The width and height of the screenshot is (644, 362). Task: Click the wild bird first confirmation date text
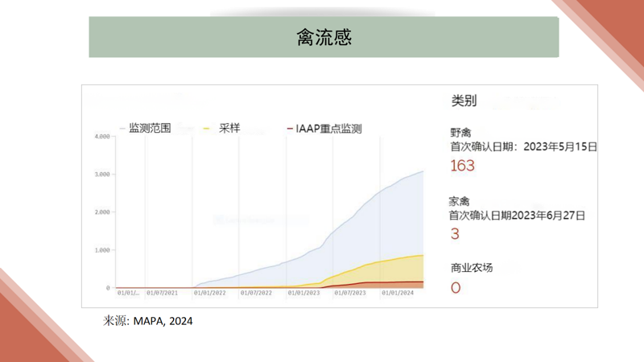(523, 147)
